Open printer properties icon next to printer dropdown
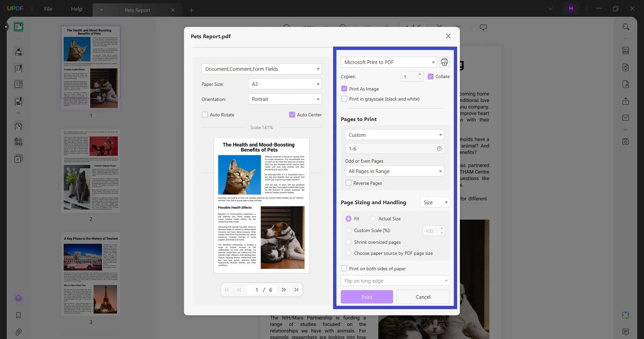 pos(444,62)
